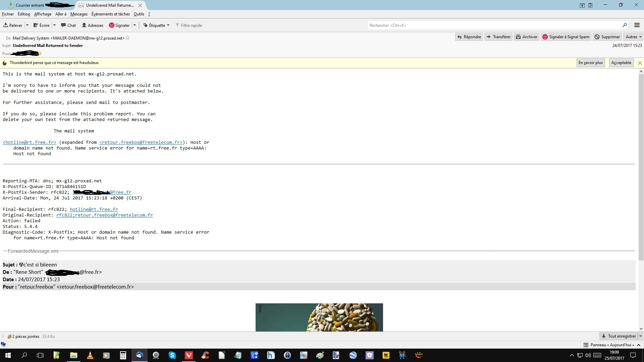The height and width of the screenshot is (362, 644).
Task: Open the Adresses address book
Action: (93, 25)
